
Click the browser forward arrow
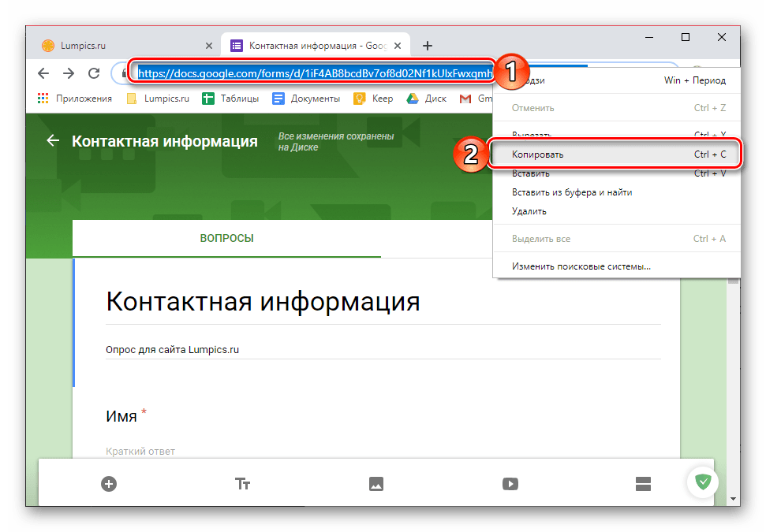point(69,73)
